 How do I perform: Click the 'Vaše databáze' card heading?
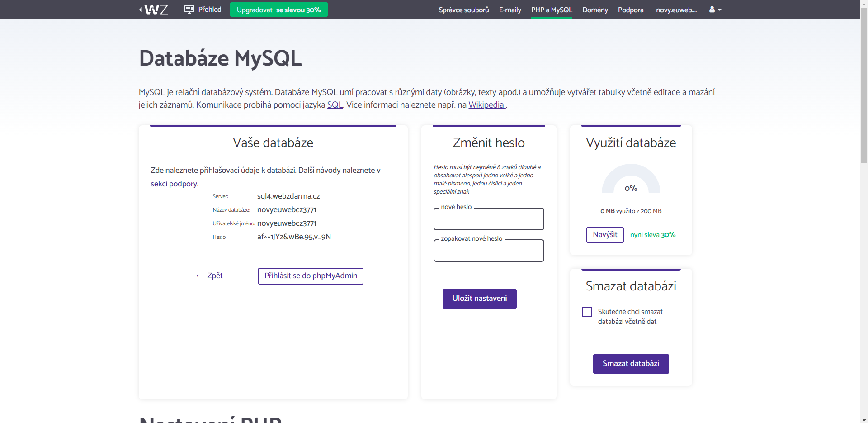273,143
